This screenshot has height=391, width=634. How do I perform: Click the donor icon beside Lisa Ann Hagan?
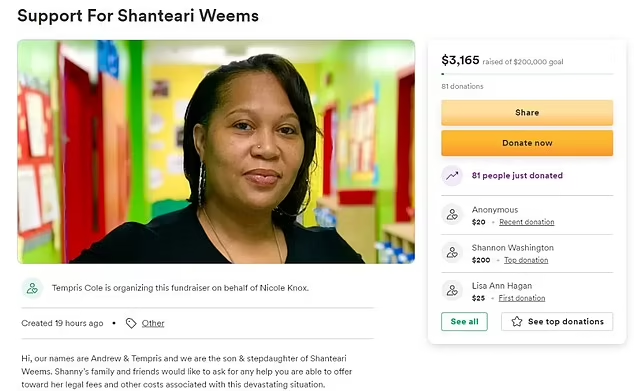click(452, 290)
